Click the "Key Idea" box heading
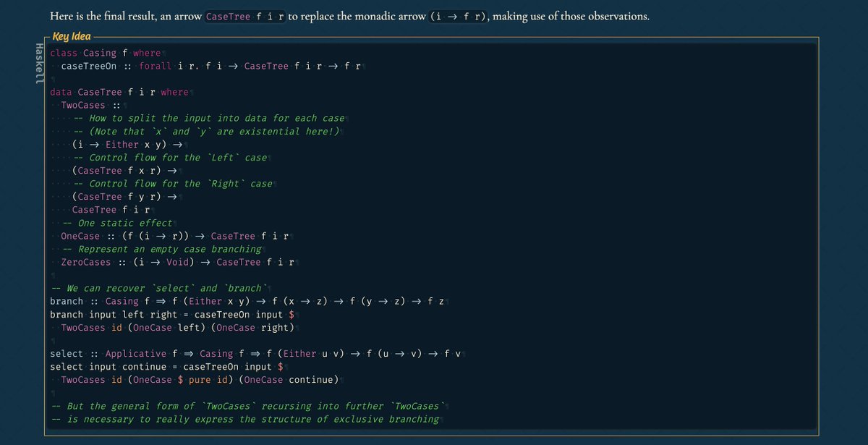 (x=72, y=37)
